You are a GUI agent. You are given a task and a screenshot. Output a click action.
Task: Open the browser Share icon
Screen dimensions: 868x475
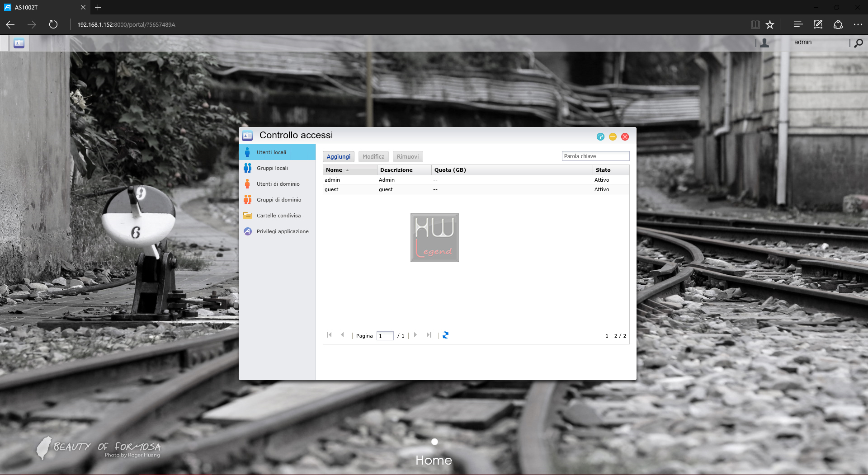coord(838,24)
